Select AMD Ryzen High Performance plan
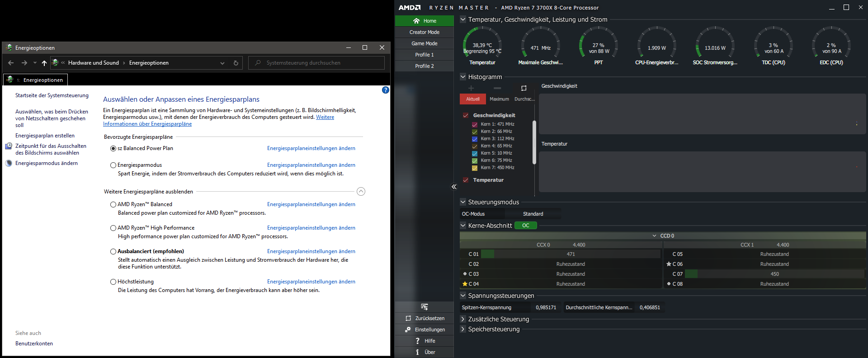868x358 pixels. tap(113, 228)
